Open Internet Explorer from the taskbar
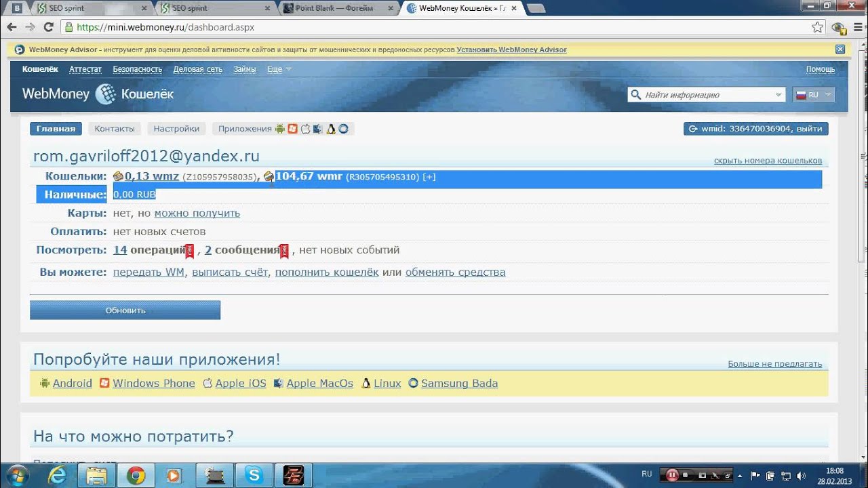This screenshot has height=488, width=868. 57,475
